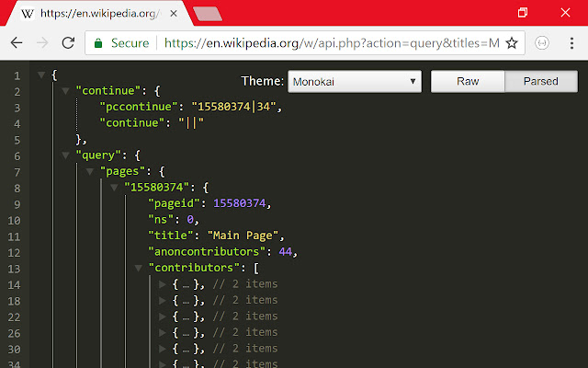Expand the first collapsed contributors item
Viewport: 588px width, 368px height.
coord(163,284)
